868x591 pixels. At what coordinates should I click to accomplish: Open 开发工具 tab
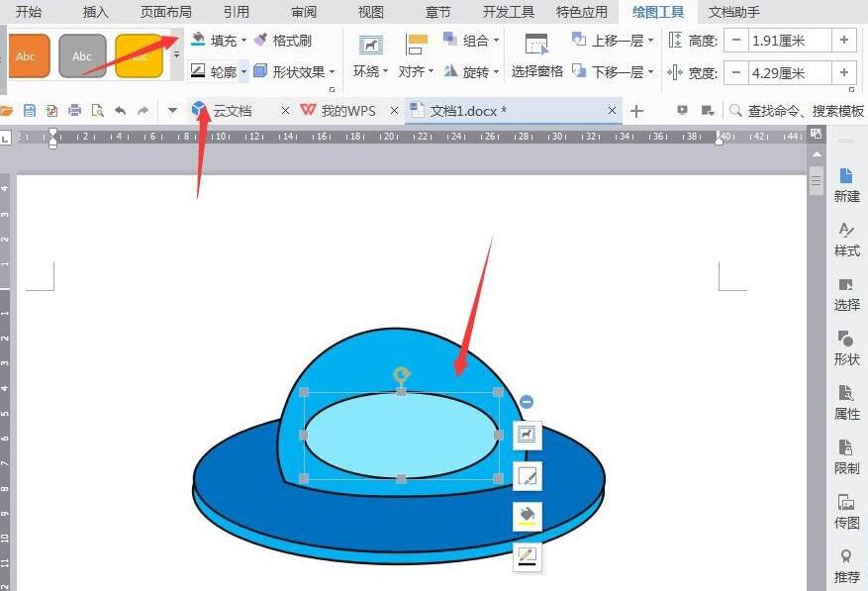[x=508, y=12]
